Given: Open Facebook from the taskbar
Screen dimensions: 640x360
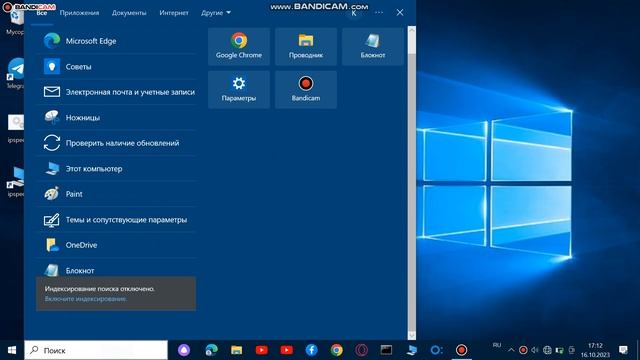Looking at the screenshot, I should 311,350.
